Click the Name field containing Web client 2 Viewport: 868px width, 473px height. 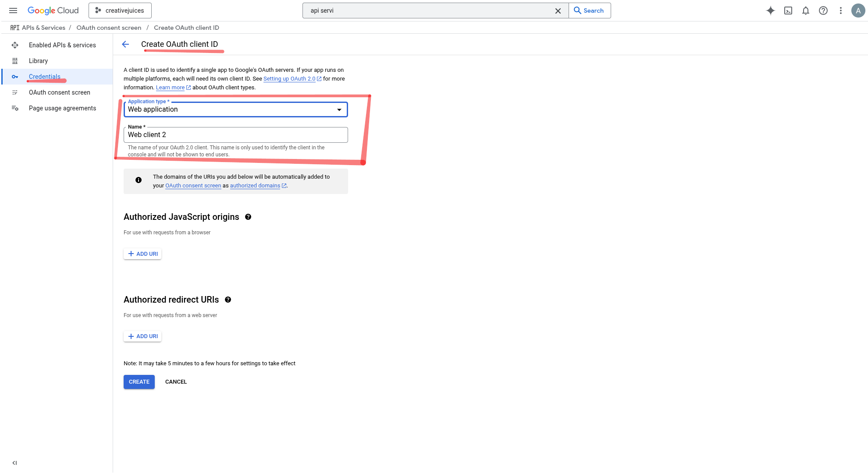[x=235, y=135]
